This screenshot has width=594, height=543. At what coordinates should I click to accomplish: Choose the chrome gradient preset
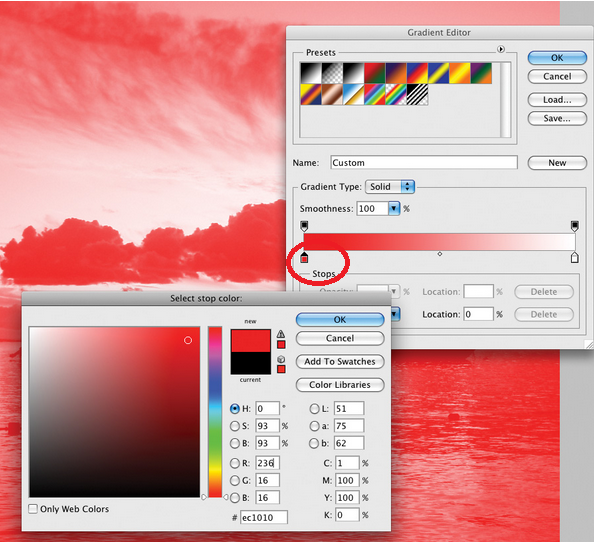click(353, 94)
